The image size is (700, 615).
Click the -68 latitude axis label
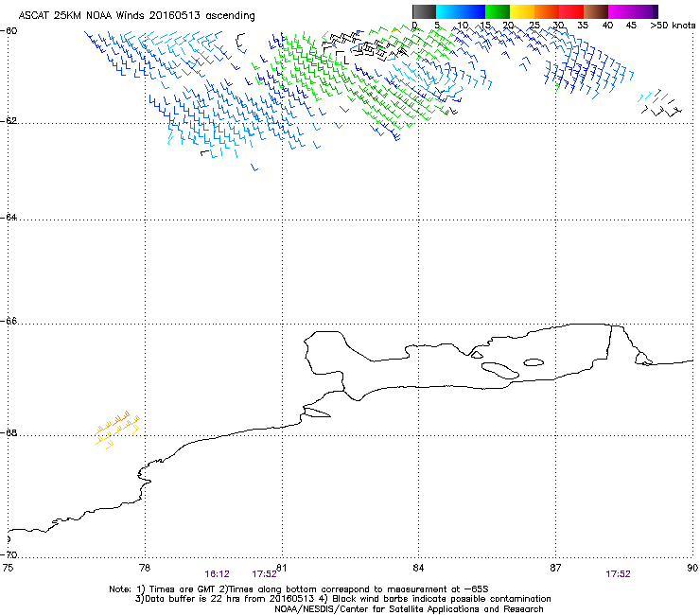9,432
